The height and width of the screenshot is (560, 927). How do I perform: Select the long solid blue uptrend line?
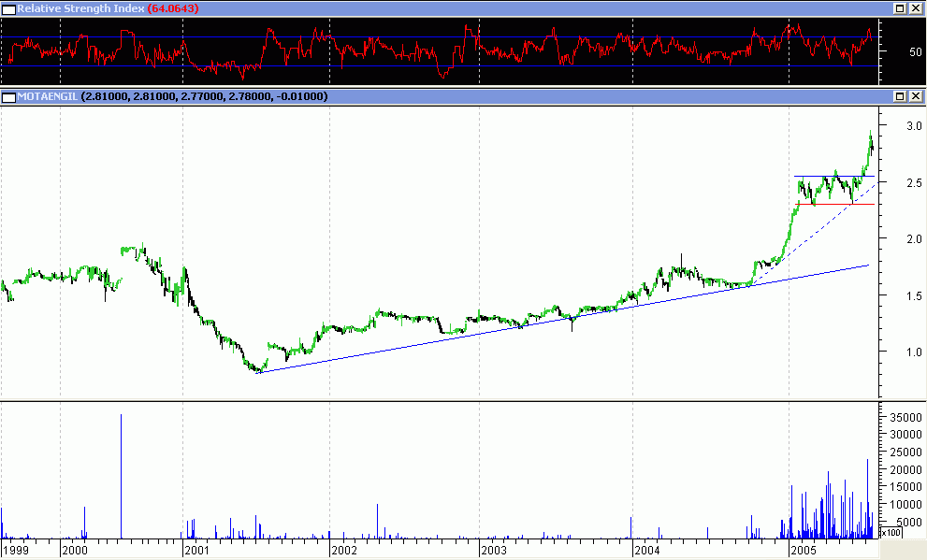(x=562, y=319)
